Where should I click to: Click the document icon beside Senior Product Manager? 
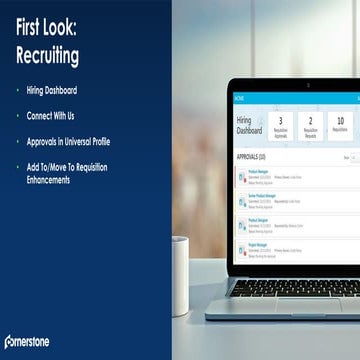(242, 201)
